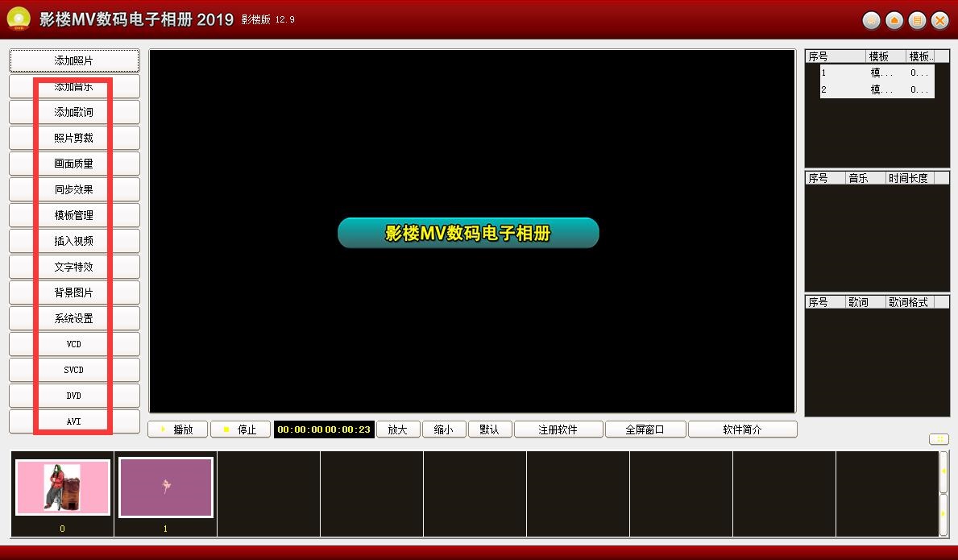Image resolution: width=958 pixels, height=560 pixels.
Task: Click the leftmost round title bar icon
Action: [871, 20]
